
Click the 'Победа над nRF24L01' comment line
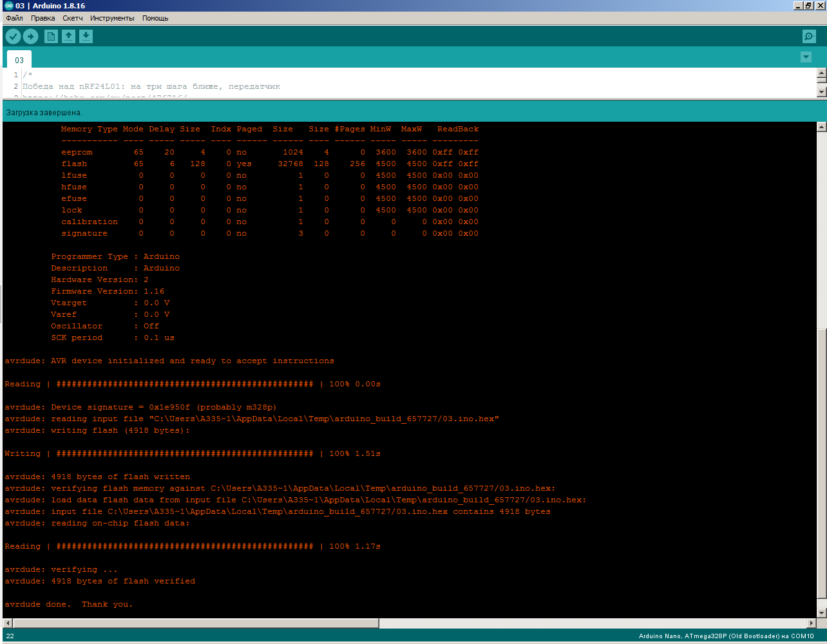151,86
